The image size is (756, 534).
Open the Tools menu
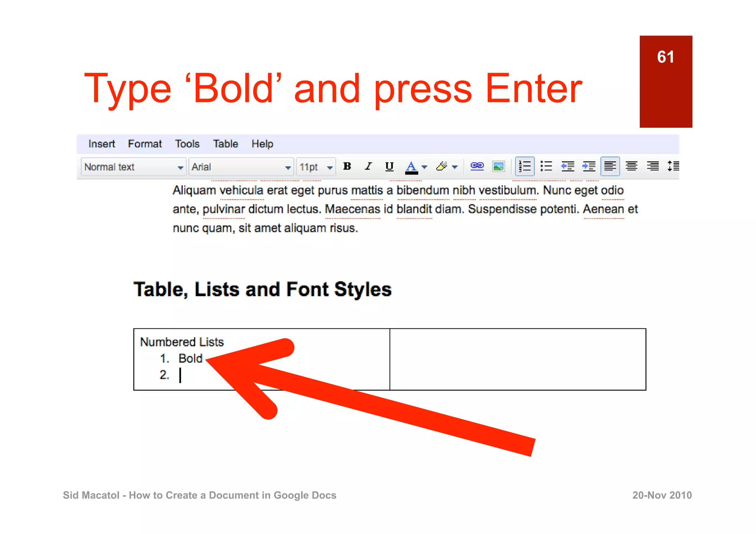click(187, 144)
